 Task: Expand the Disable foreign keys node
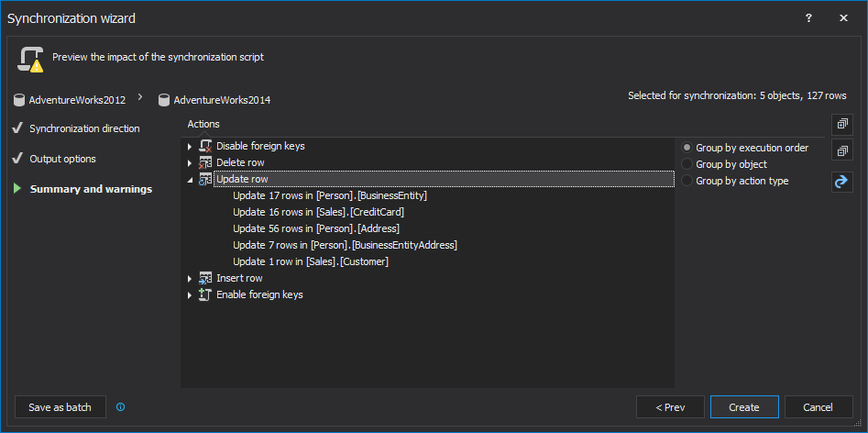click(x=190, y=147)
